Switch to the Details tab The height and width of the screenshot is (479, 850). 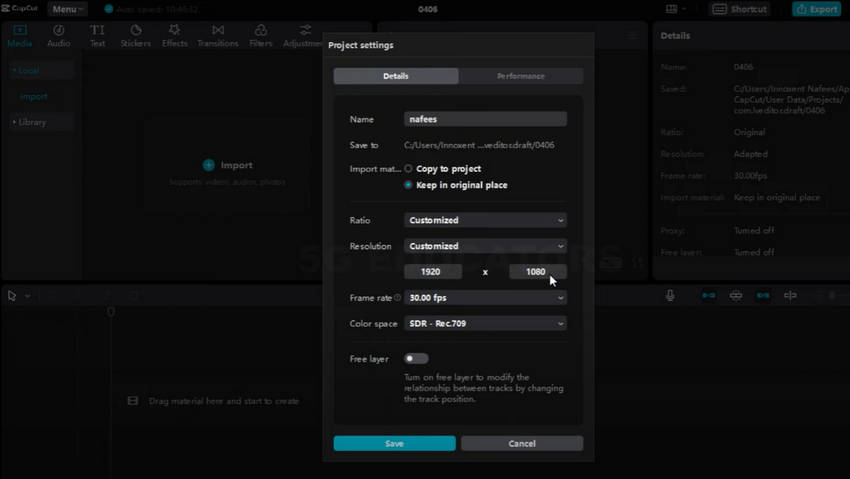click(396, 76)
